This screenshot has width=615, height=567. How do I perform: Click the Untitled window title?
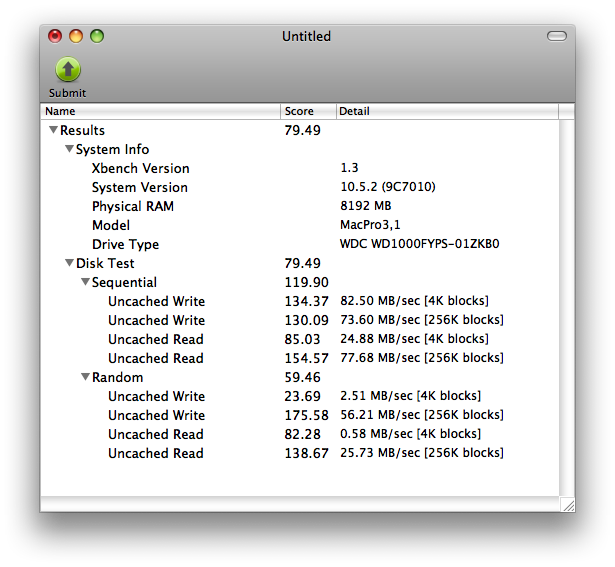(306, 36)
